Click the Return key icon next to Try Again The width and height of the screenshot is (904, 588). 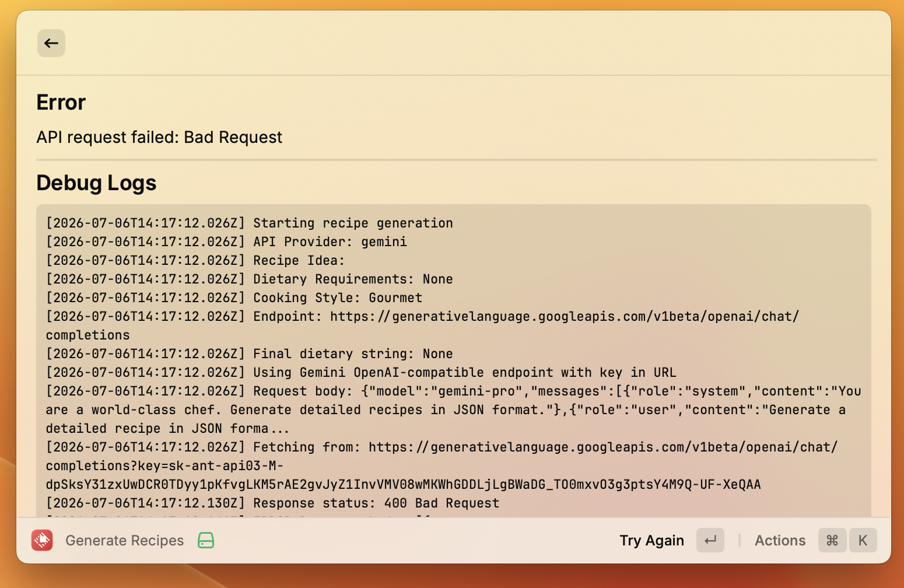(710, 541)
